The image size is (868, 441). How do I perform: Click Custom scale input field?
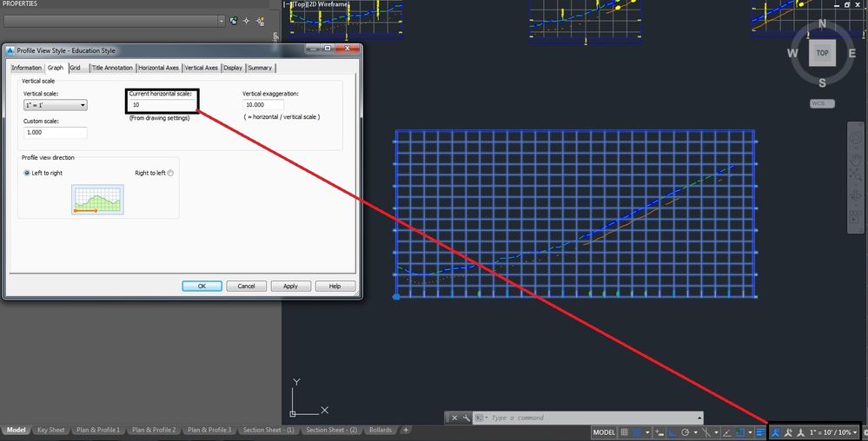[x=56, y=133]
